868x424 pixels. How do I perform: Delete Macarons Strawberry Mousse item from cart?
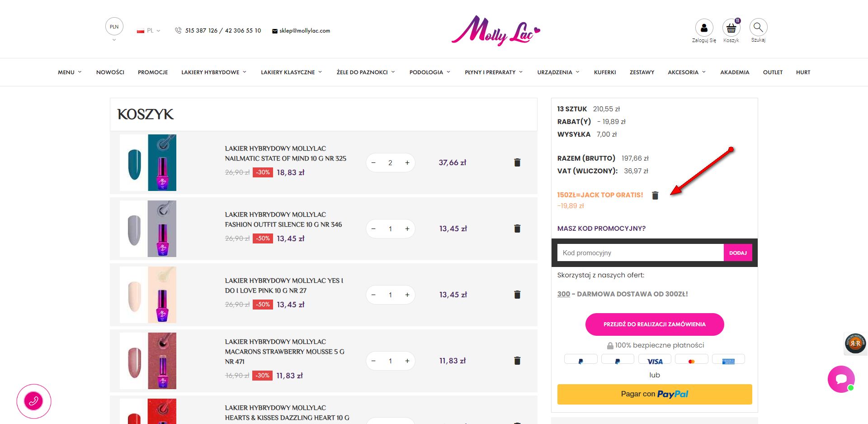pyautogui.click(x=517, y=361)
